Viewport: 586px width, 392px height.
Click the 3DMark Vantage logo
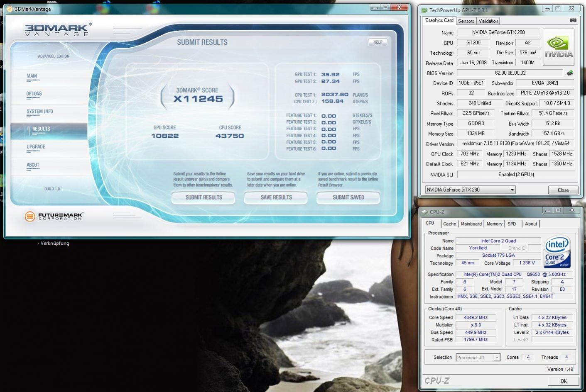[x=57, y=29]
